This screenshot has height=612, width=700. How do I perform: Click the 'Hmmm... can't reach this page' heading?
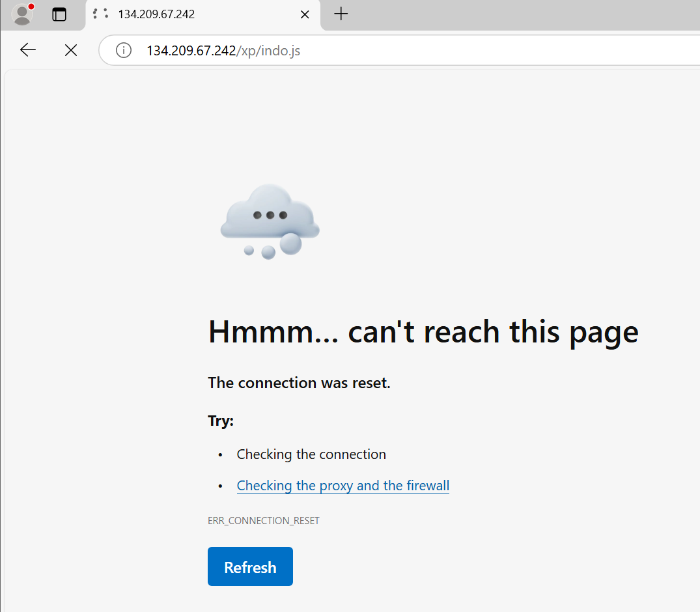point(423,333)
